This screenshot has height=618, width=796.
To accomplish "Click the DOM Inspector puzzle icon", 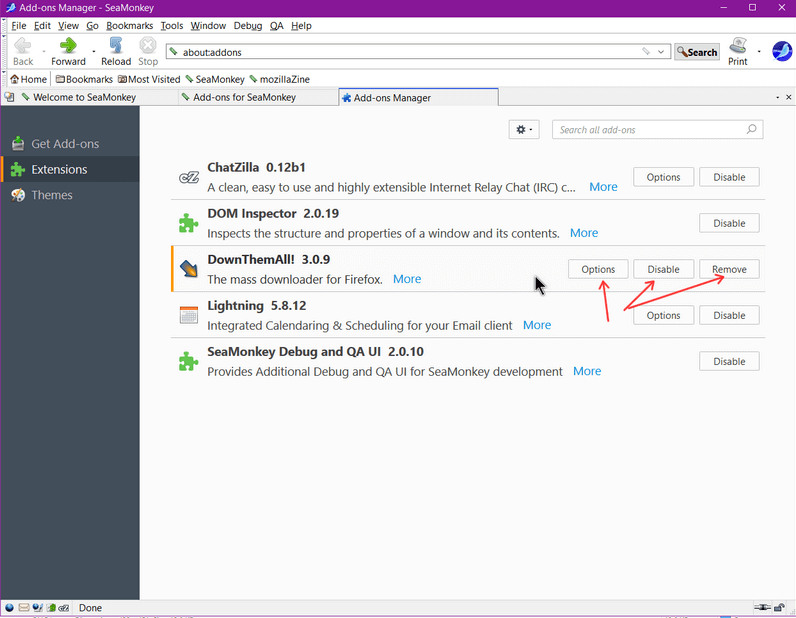I will click(x=188, y=223).
